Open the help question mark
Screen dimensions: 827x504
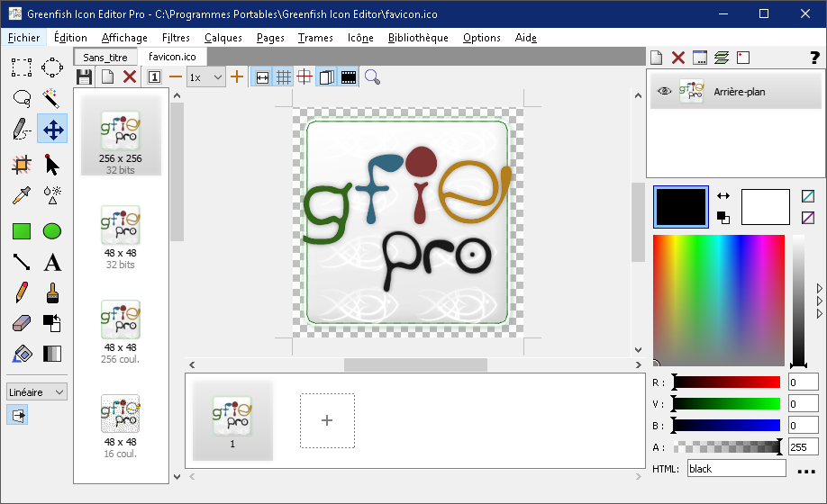[815, 58]
